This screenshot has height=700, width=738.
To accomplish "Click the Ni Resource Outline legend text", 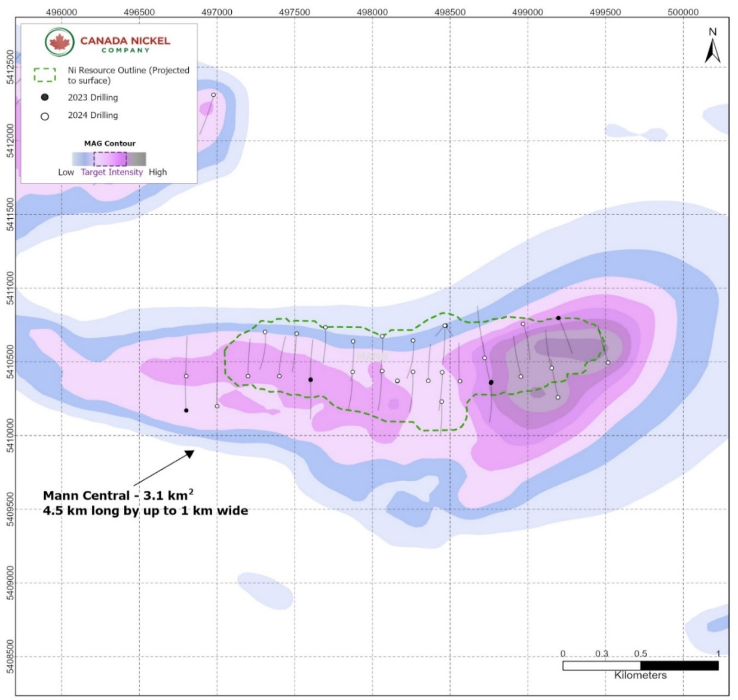I will click(128, 75).
